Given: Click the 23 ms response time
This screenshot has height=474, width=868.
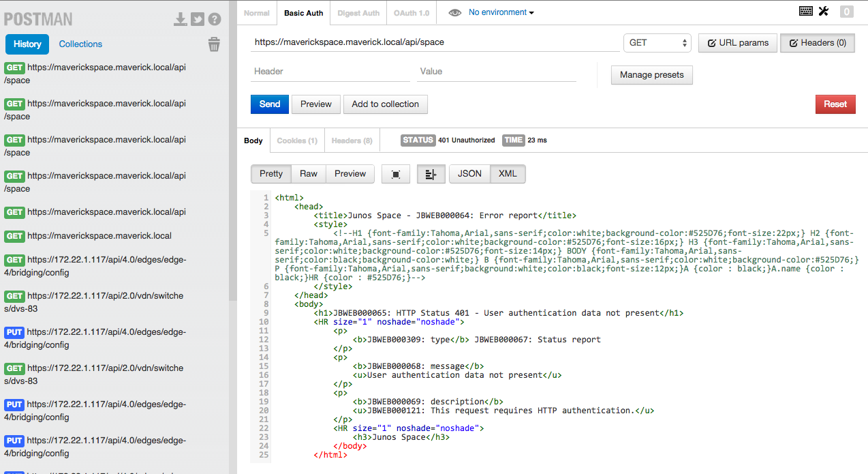Looking at the screenshot, I should pyautogui.click(x=537, y=140).
